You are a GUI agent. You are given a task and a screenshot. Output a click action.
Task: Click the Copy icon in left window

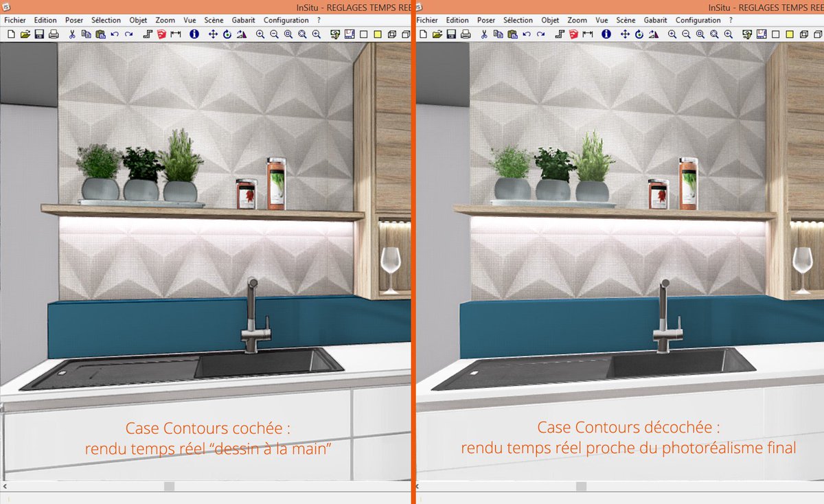(x=86, y=34)
